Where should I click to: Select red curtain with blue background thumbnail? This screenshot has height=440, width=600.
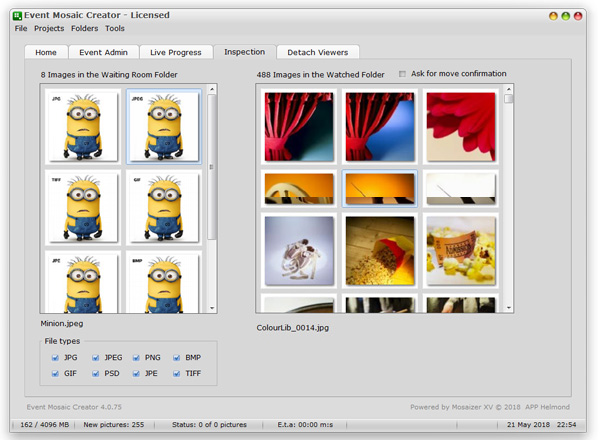pos(380,127)
